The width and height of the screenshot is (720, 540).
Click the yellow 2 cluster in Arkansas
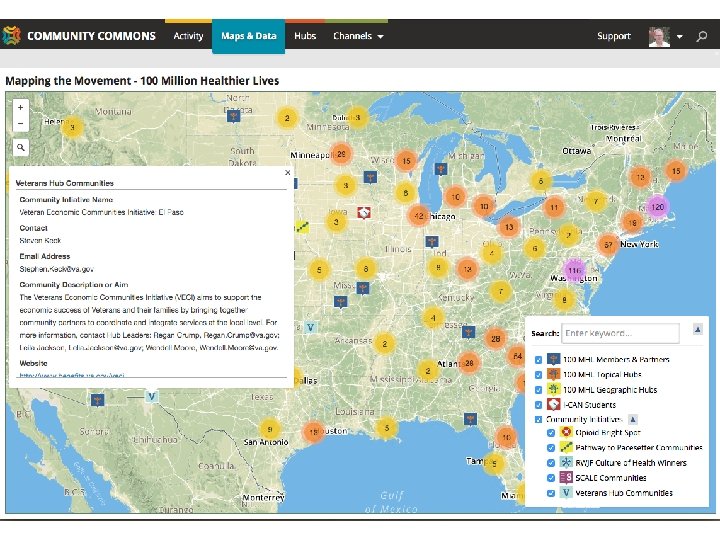pyautogui.click(x=385, y=343)
